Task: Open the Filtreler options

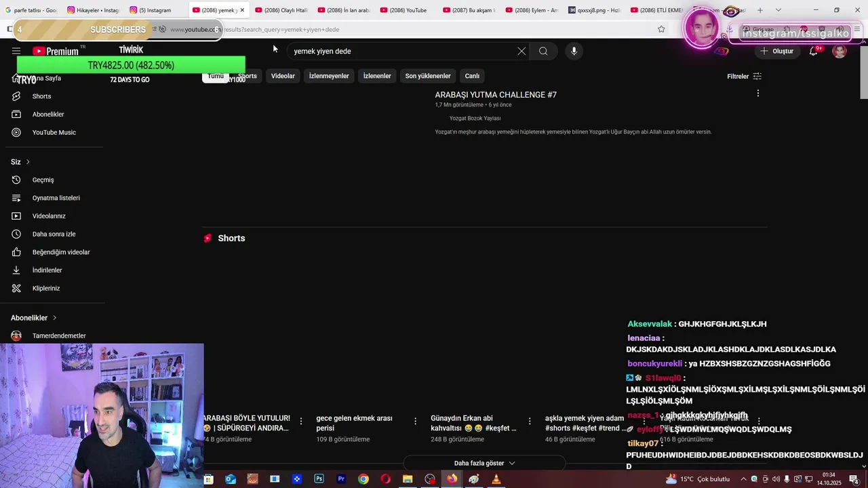Action: [744, 77]
